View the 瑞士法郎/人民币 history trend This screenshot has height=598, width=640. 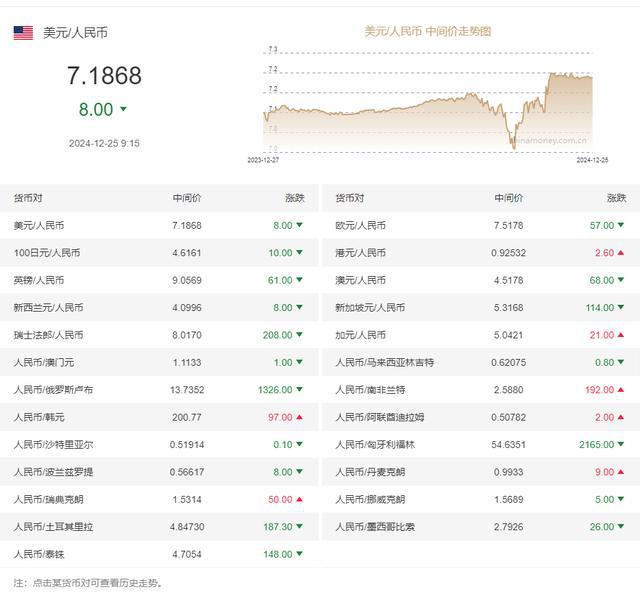tap(48, 335)
